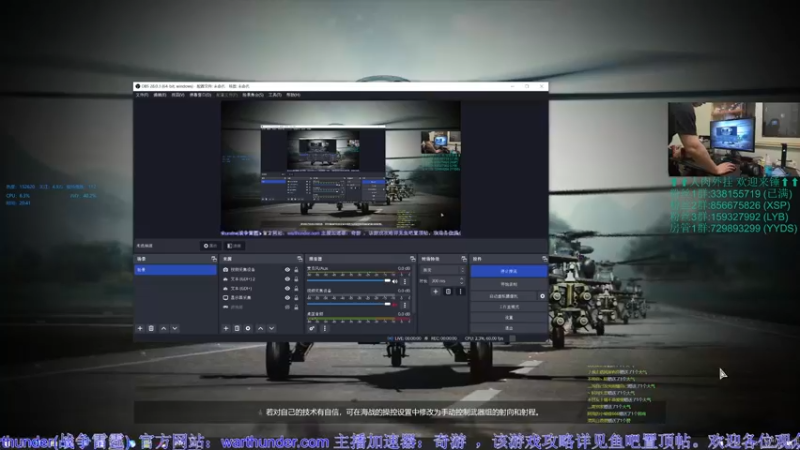Click the webcam overlay thumbnail on desktop
This screenshot has width=800, height=450.
(734, 139)
